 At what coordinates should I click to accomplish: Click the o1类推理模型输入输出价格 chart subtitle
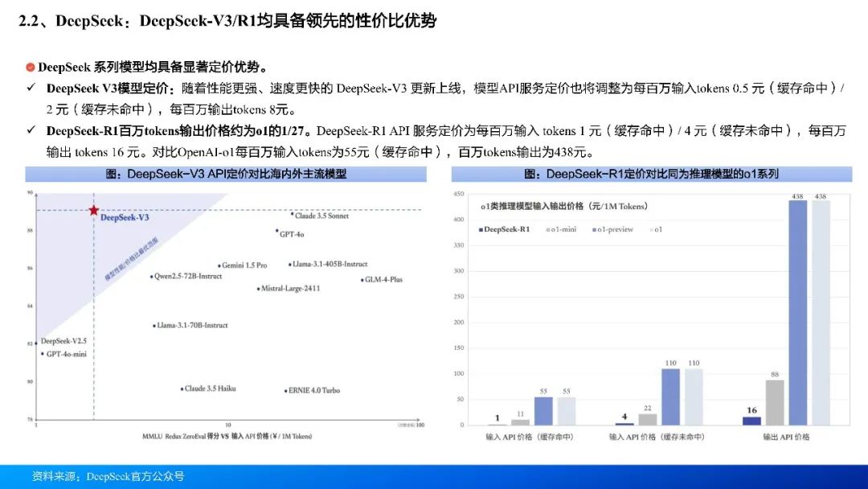[564, 206]
